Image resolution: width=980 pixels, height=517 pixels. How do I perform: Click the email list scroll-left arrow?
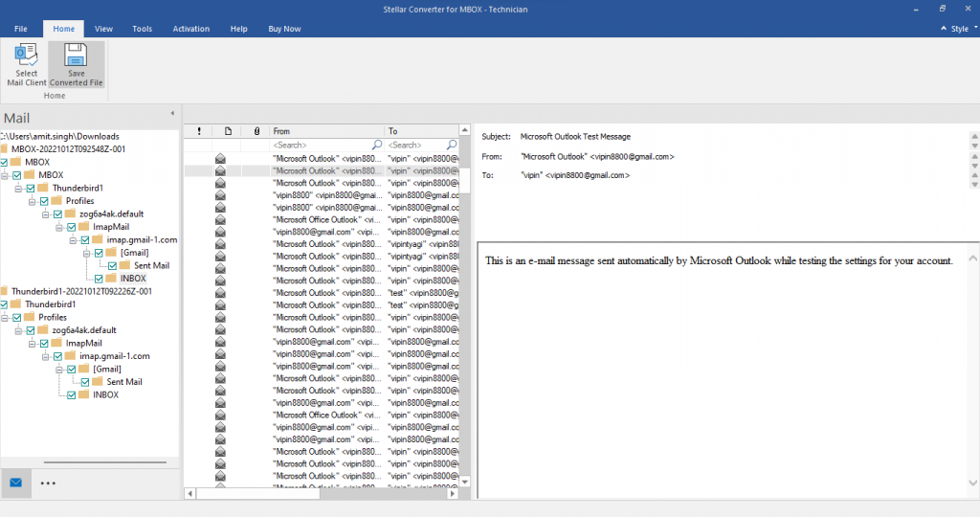[190, 494]
